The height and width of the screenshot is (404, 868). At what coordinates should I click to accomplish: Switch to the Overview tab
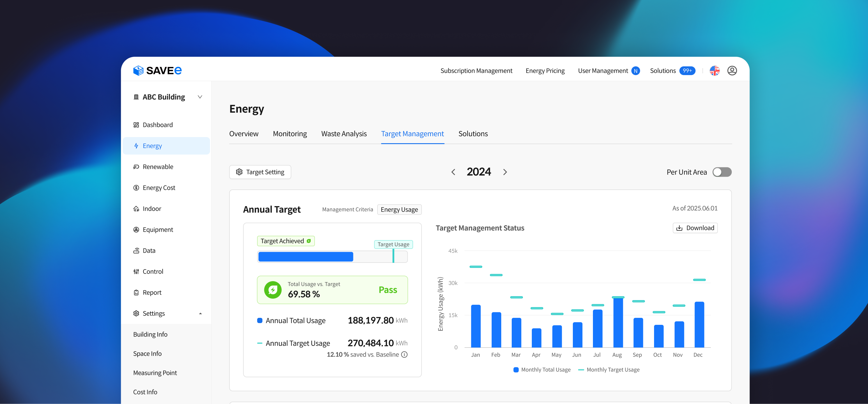coord(244,134)
